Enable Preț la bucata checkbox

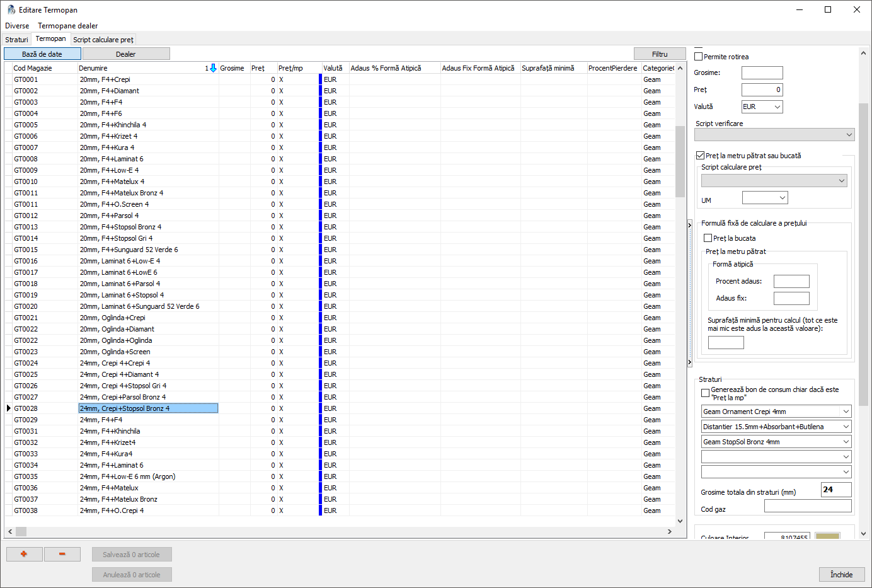coord(708,238)
